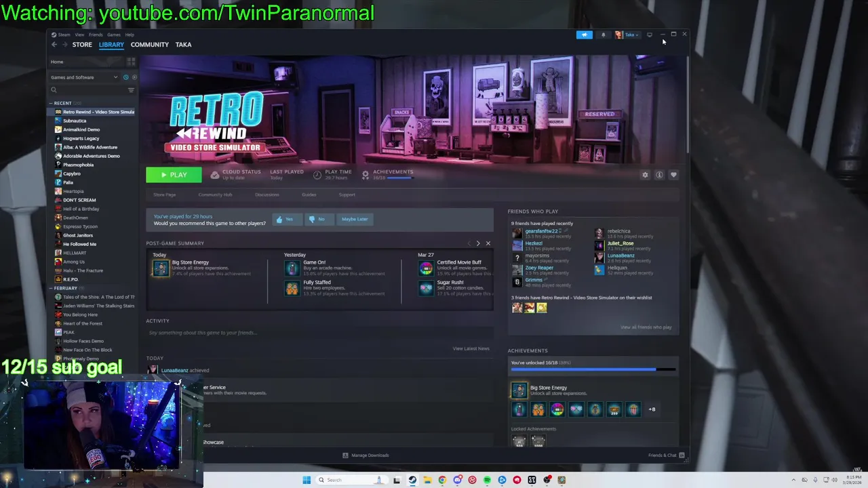
Task: Open the Friends menu
Action: coord(96,35)
